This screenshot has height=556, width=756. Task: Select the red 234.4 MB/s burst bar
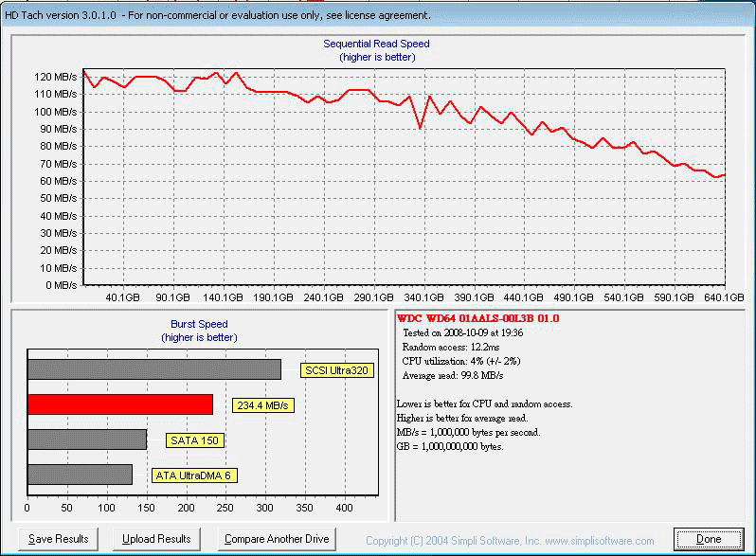point(120,404)
